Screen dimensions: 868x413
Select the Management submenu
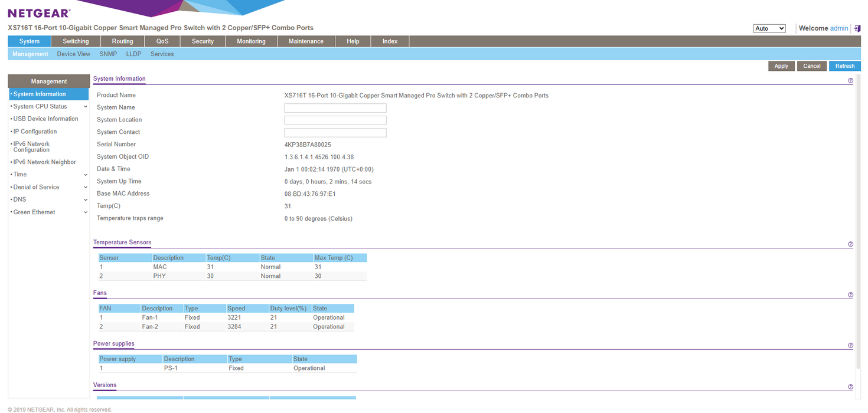[30, 54]
